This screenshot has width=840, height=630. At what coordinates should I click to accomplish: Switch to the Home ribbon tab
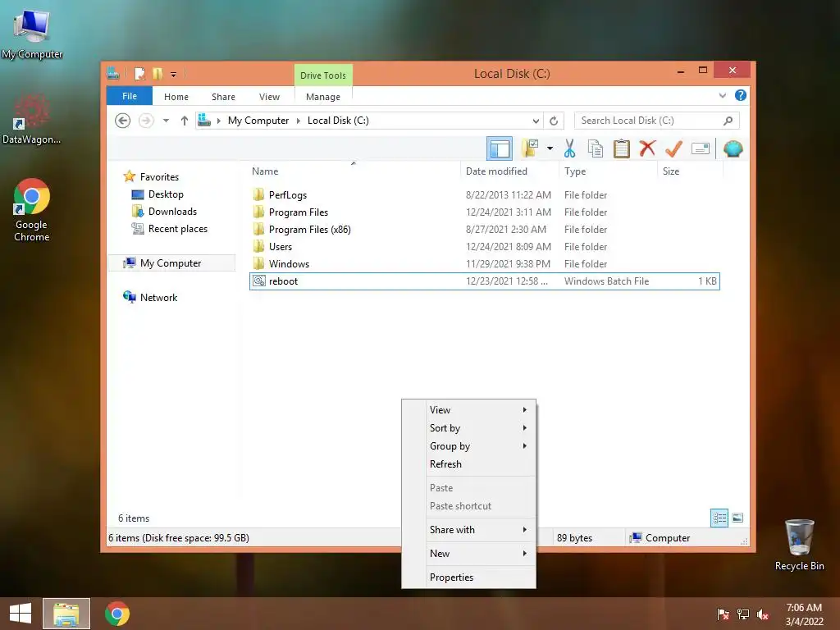[x=176, y=97]
